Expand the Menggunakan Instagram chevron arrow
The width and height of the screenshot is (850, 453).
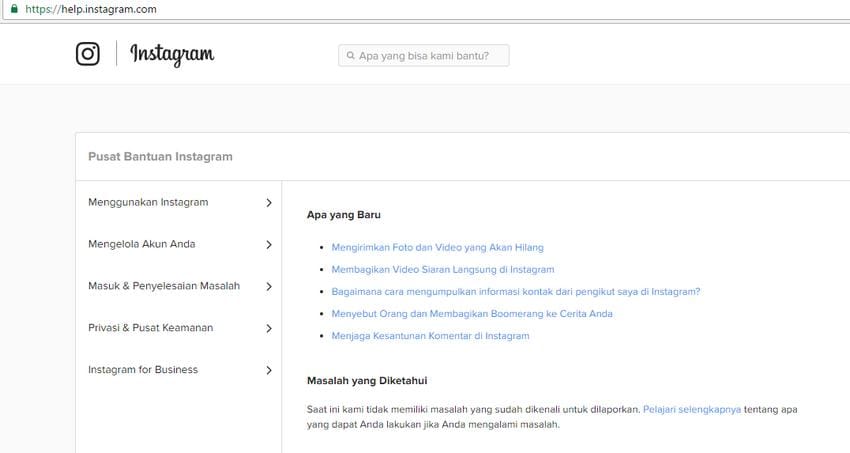[268, 203]
